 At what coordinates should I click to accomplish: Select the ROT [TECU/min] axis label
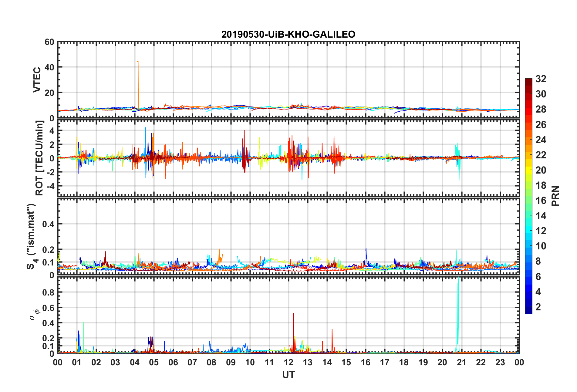click(39, 158)
